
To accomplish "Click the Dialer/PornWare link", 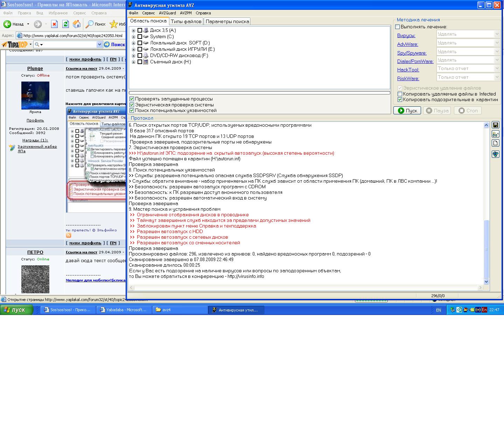I will (x=415, y=61).
